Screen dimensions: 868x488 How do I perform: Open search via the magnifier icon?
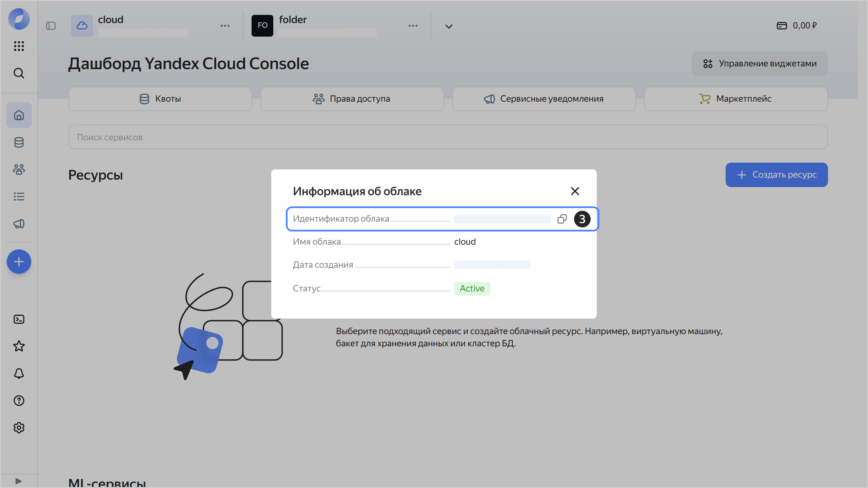pos(19,73)
